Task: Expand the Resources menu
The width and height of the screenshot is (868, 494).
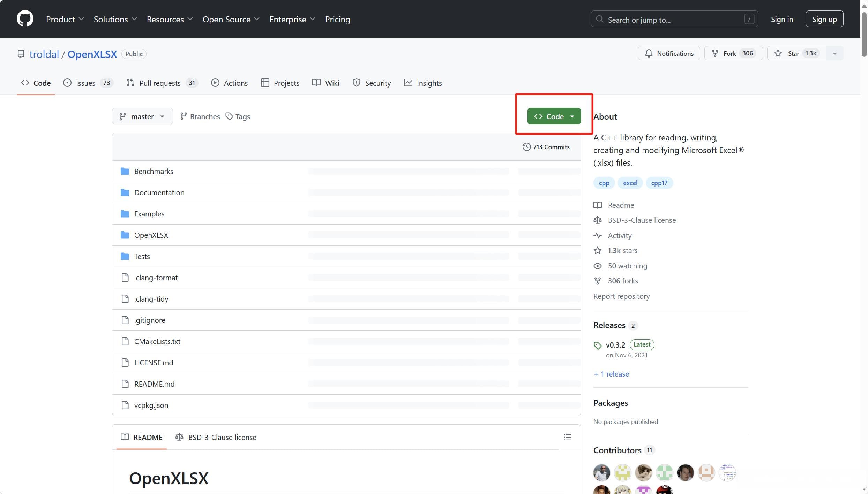Action: pyautogui.click(x=170, y=19)
